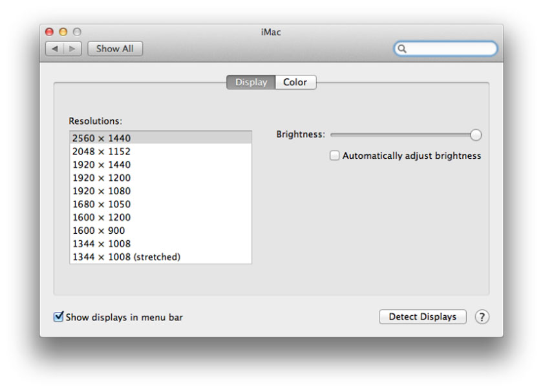Select the 2048 × 1152 resolution
This screenshot has width=543, height=392.
(101, 151)
